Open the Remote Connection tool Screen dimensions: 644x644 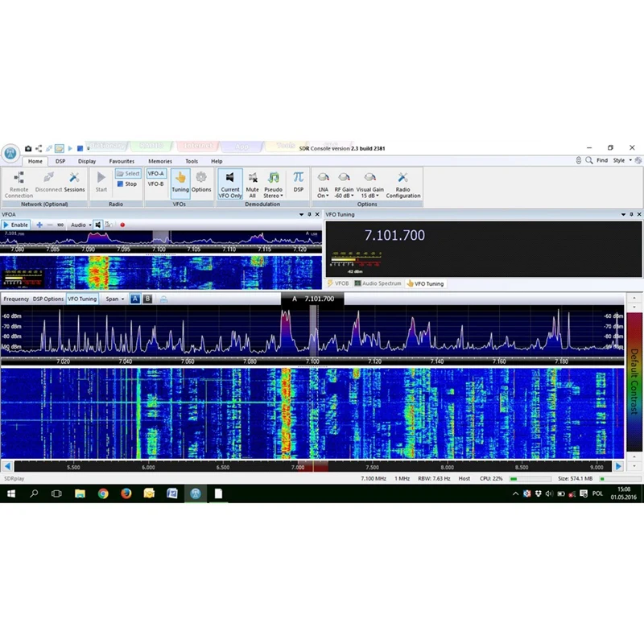(19, 184)
